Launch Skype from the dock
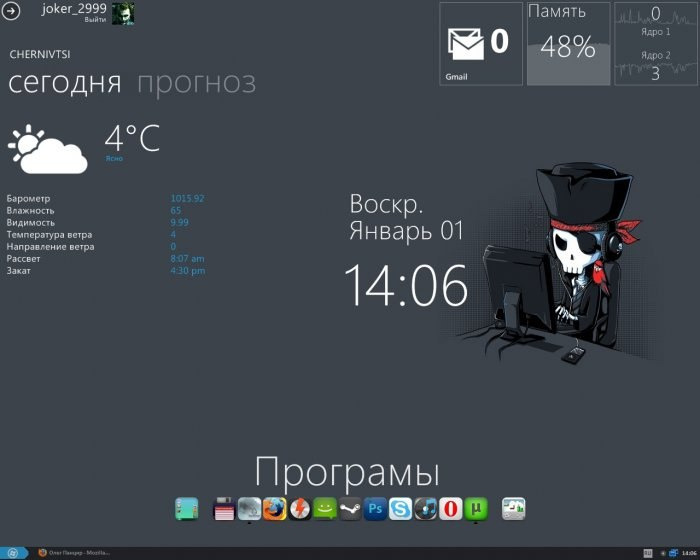This screenshot has width=700, height=560. pos(400,509)
